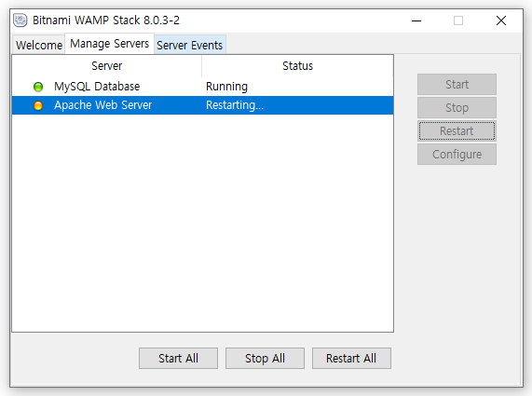Select the Manage Servers tab
This screenshot has height=396, width=532.
(x=109, y=44)
